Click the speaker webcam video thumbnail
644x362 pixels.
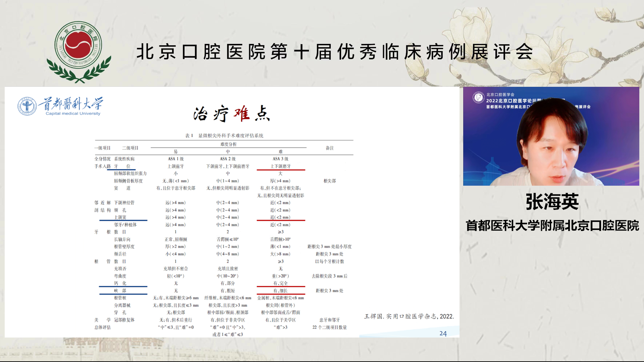[551, 136]
